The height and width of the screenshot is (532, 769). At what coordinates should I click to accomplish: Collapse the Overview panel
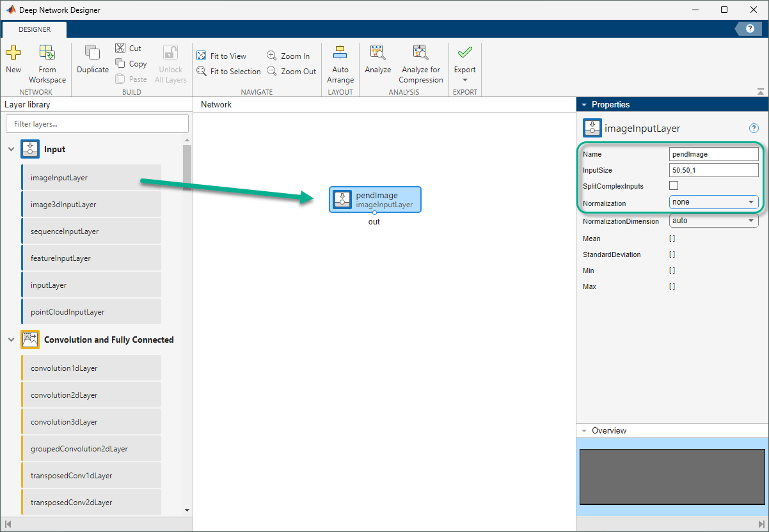583,431
